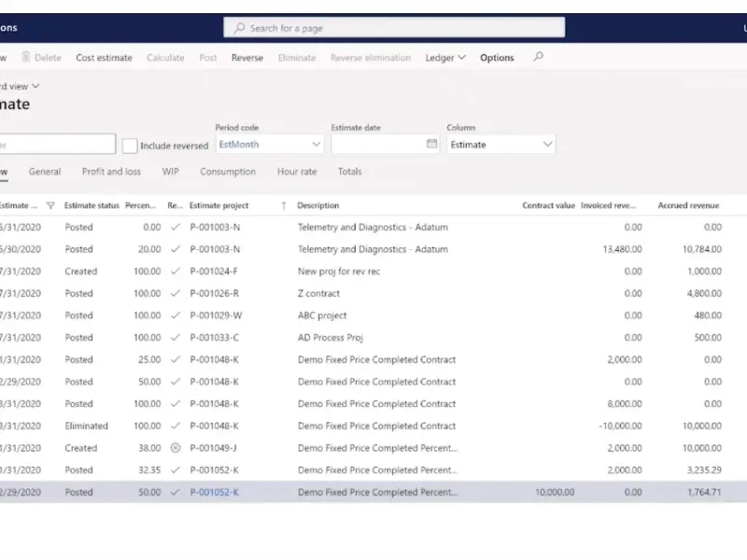747x560 pixels.
Task: Click the Cost estimate button
Action: pyautogui.click(x=104, y=58)
